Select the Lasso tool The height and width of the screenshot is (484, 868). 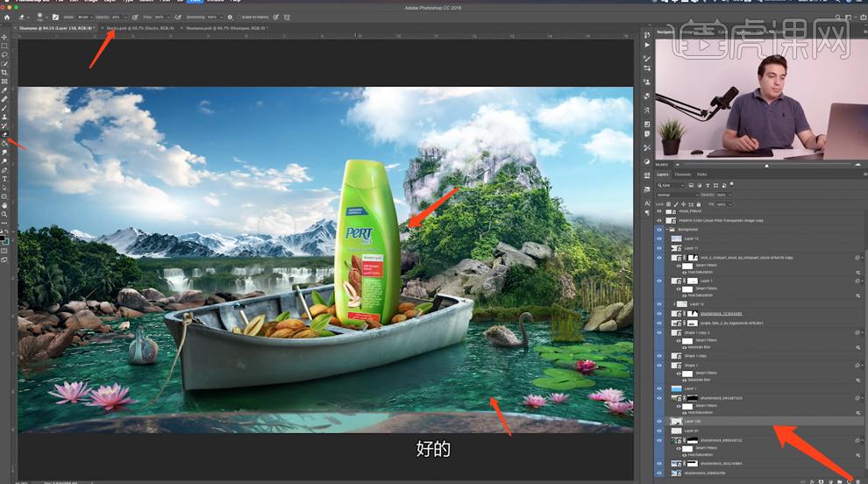coord(4,54)
